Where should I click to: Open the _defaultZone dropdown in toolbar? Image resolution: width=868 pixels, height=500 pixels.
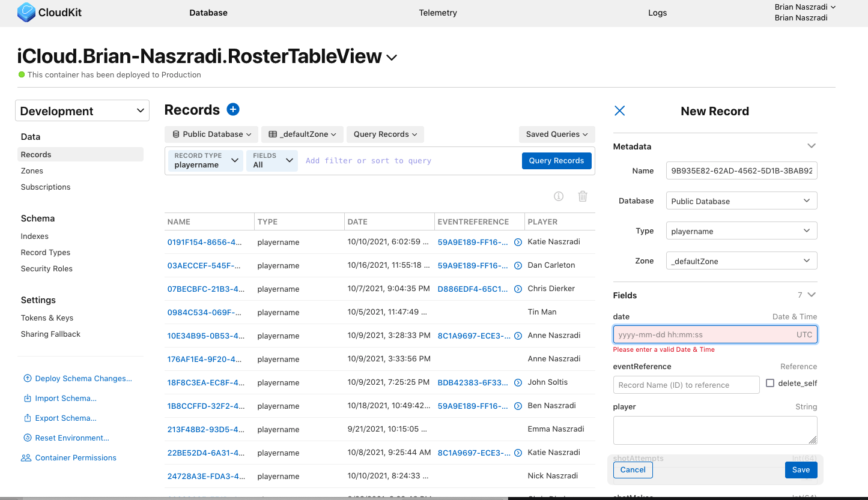point(303,134)
